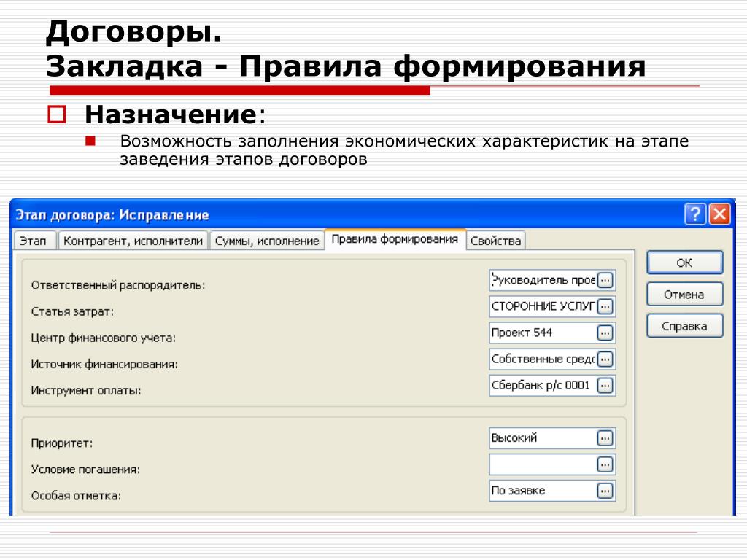Screen dimensions: 747x560
Task: Open help via Справка button
Action: point(684,326)
